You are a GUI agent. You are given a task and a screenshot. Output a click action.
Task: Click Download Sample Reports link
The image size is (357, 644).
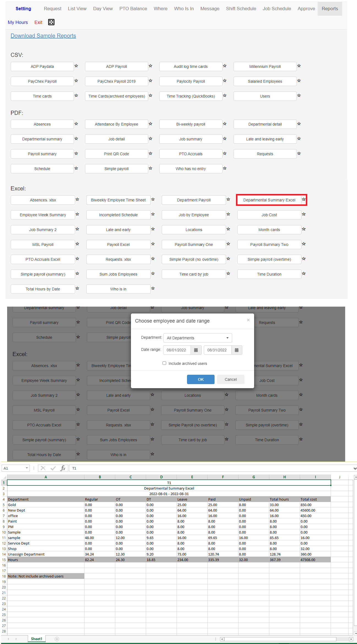pyautogui.click(x=43, y=36)
